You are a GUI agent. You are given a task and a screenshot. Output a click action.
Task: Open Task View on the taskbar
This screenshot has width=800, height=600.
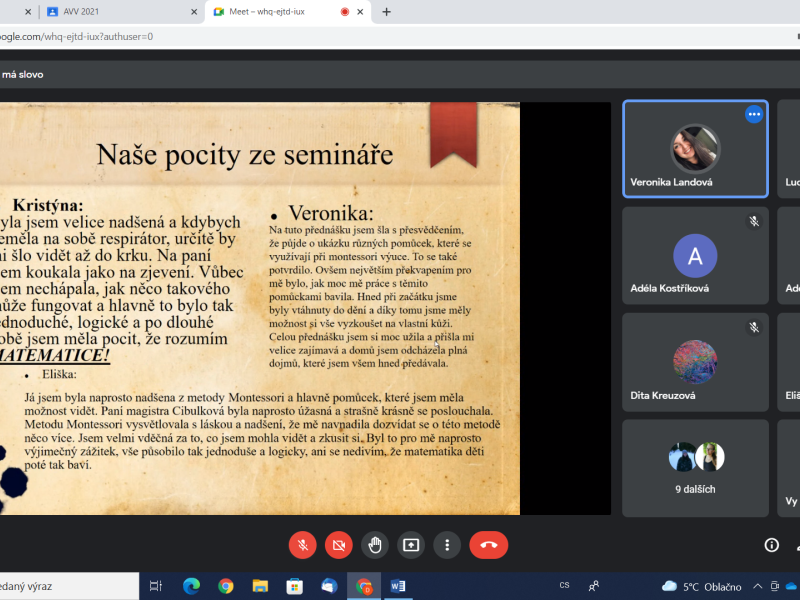tap(156, 586)
